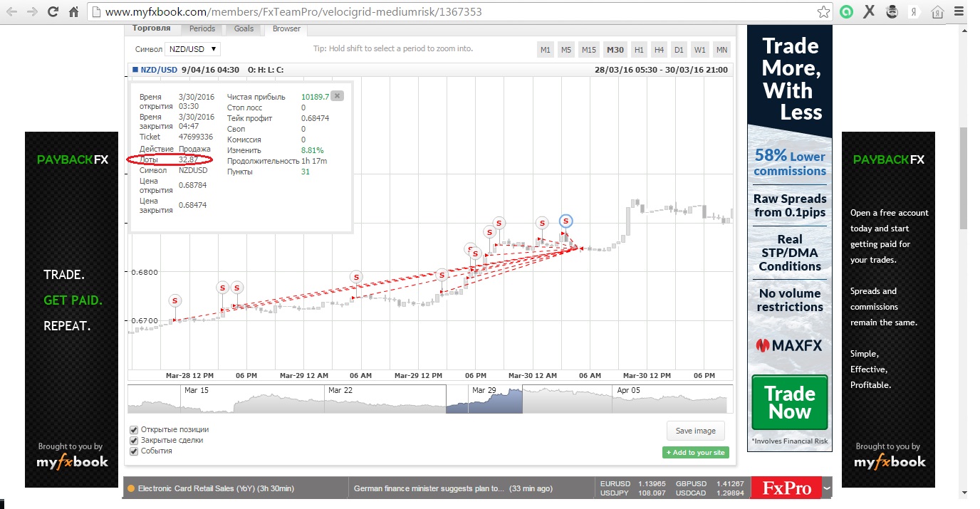The image size is (980, 509).
Task: Go back to the previous page
Action: click(12, 12)
